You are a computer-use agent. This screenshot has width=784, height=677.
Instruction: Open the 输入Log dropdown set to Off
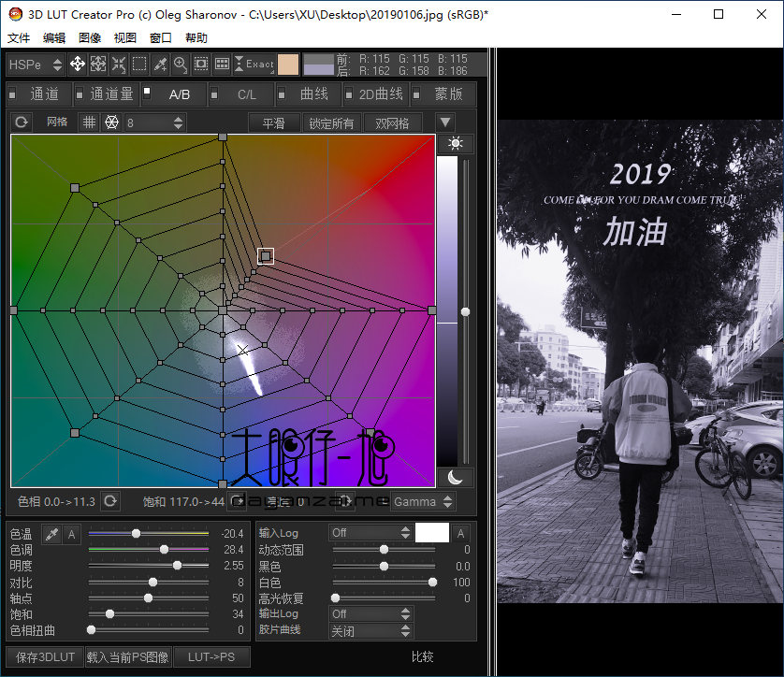(x=371, y=533)
